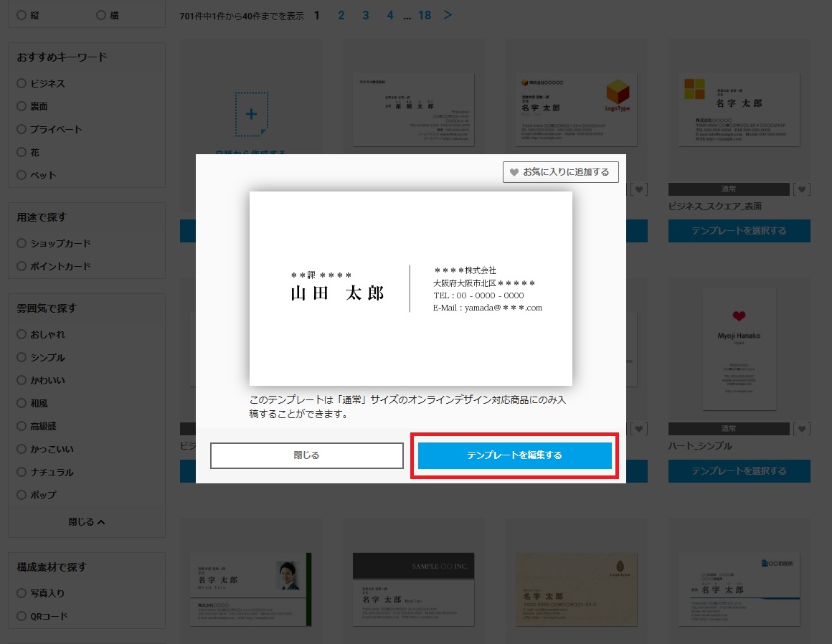The width and height of the screenshot is (832, 644).
Task: Open the ○○市役所 card thumbnail
Action: (739, 589)
